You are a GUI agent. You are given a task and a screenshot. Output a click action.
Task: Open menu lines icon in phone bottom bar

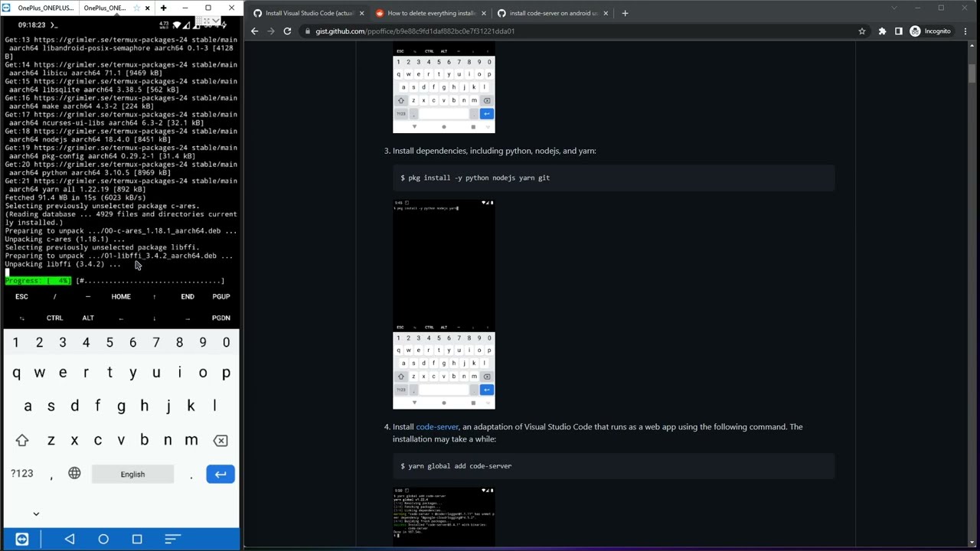pyautogui.click(x=173, y=540)
